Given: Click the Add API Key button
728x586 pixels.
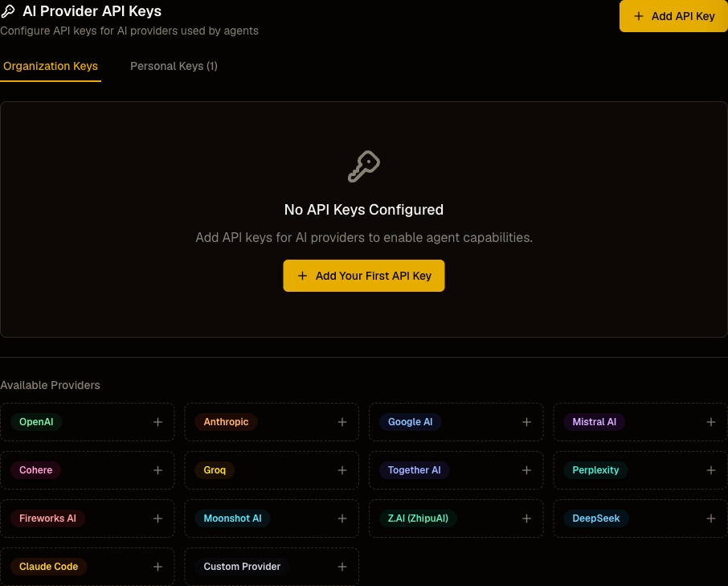Looking at the screenshot, I should click(673, 16).
